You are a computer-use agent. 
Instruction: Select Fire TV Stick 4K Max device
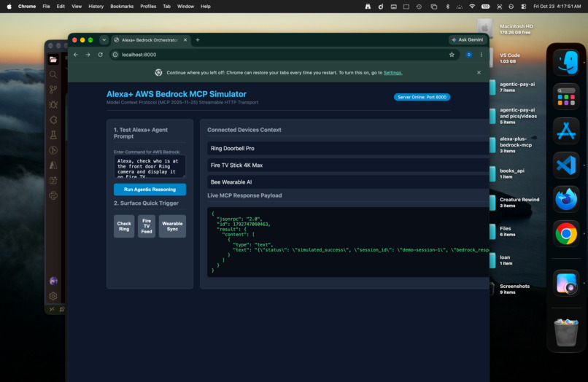click(348, 165)
